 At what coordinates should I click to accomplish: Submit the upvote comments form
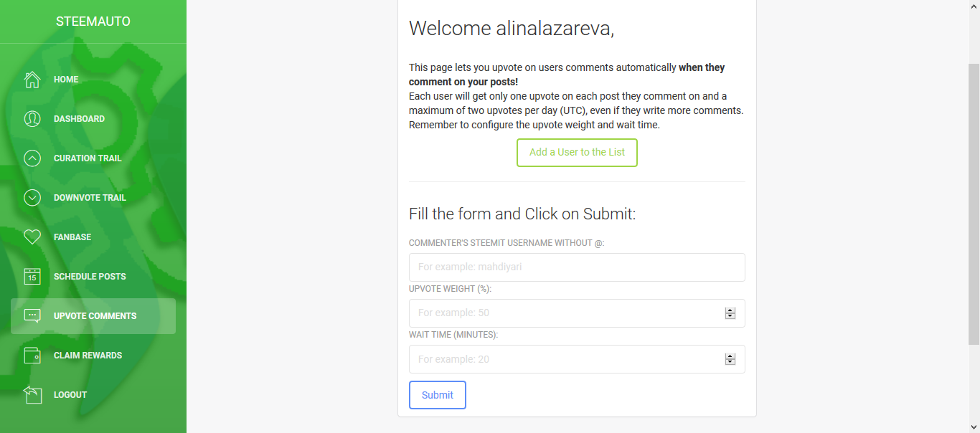click(438, 395)
